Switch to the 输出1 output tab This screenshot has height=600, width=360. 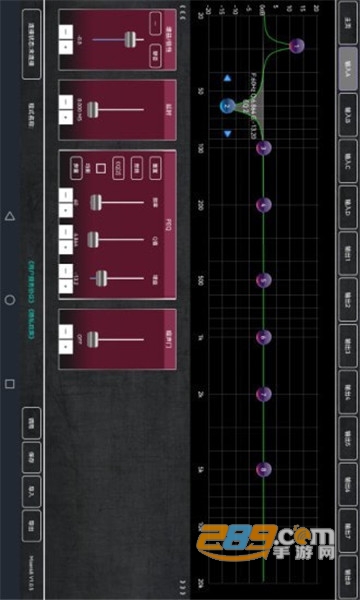pos(348,253)
